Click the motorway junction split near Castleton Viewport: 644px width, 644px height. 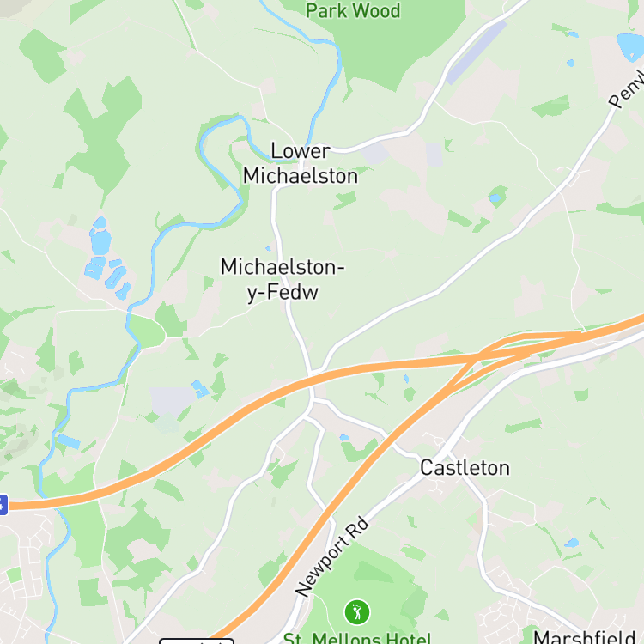[x=478, y=357]
